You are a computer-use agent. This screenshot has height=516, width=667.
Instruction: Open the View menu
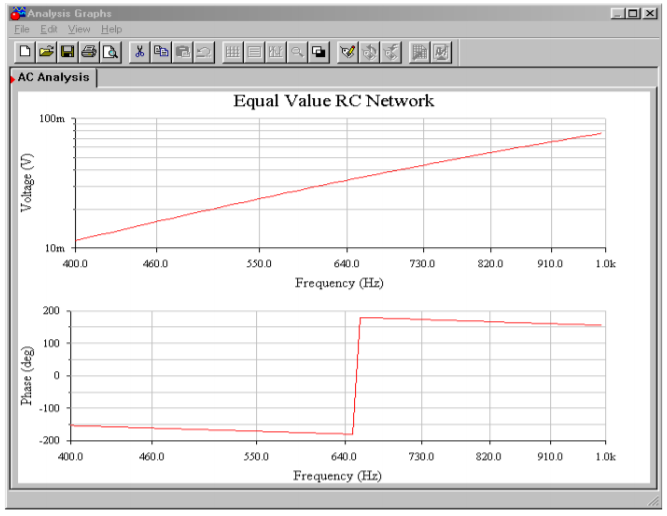tap(79, 29)
